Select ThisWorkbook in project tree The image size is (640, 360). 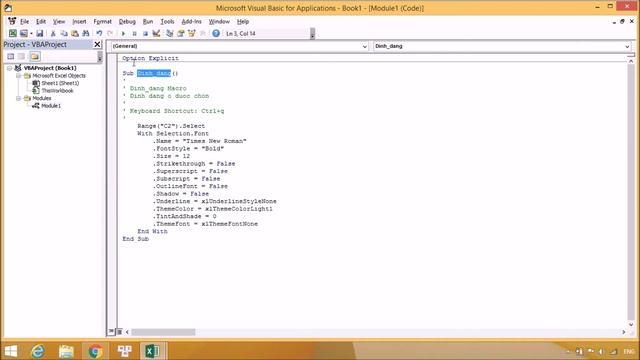click(57, 91)
